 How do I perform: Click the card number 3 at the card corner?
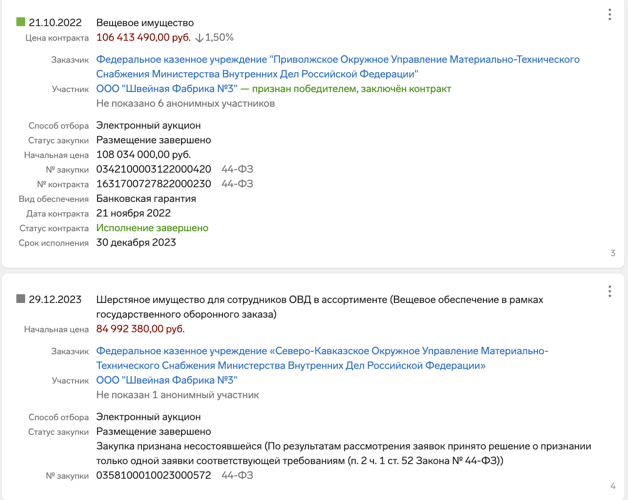[612, 253]
